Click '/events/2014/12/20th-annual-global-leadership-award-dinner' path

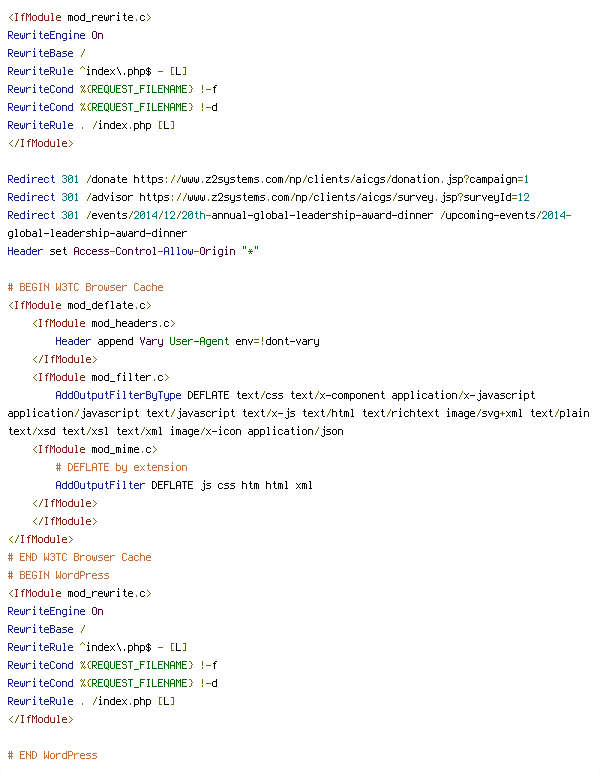coord(259,215)
